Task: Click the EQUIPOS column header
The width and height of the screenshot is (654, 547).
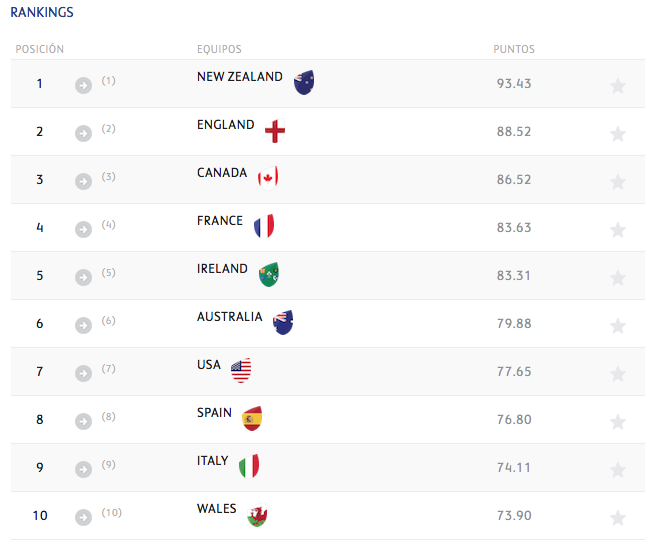Action: (219, 49)
